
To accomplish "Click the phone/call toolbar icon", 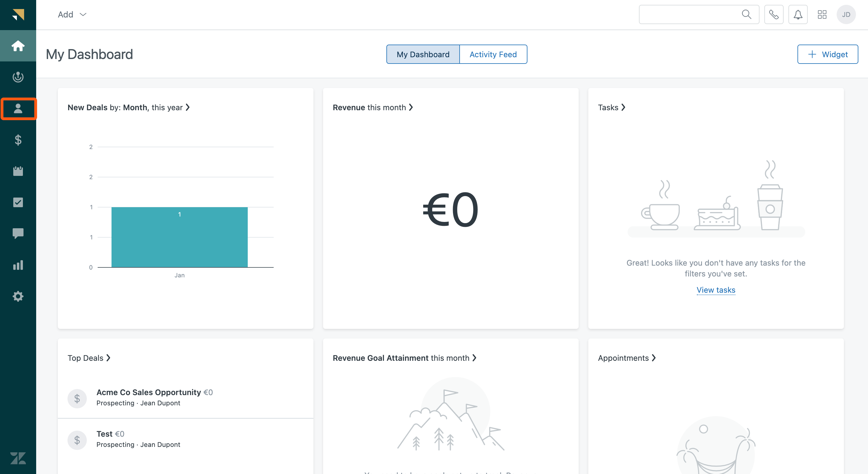I will point(773,14).
